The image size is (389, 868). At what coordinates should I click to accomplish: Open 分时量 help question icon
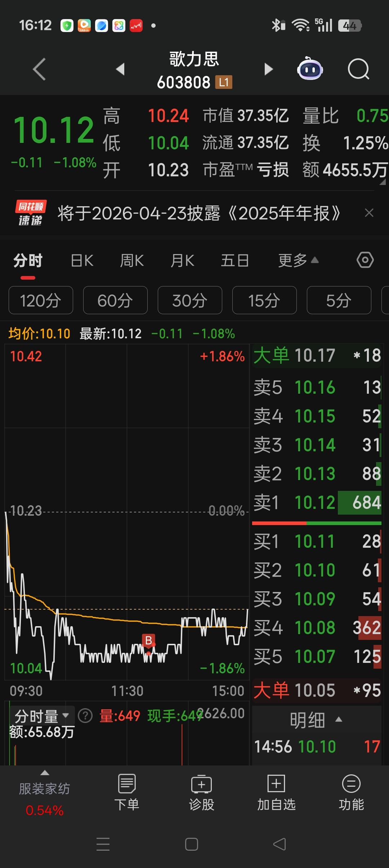point(85,716)
